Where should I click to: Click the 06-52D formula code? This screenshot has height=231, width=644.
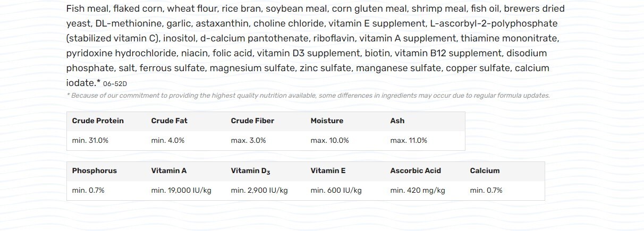[115, 84]
